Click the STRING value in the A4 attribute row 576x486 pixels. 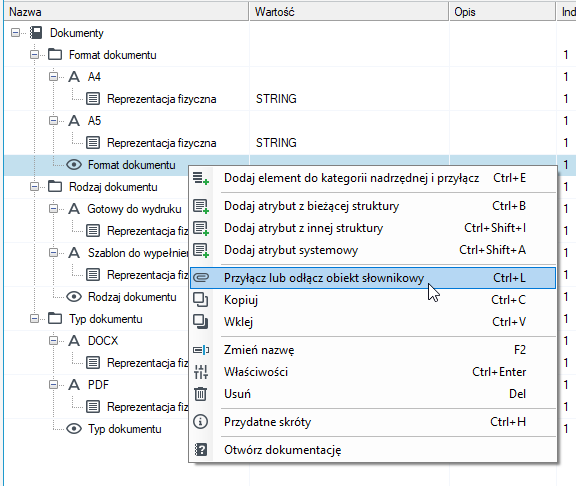click(276, 99)
